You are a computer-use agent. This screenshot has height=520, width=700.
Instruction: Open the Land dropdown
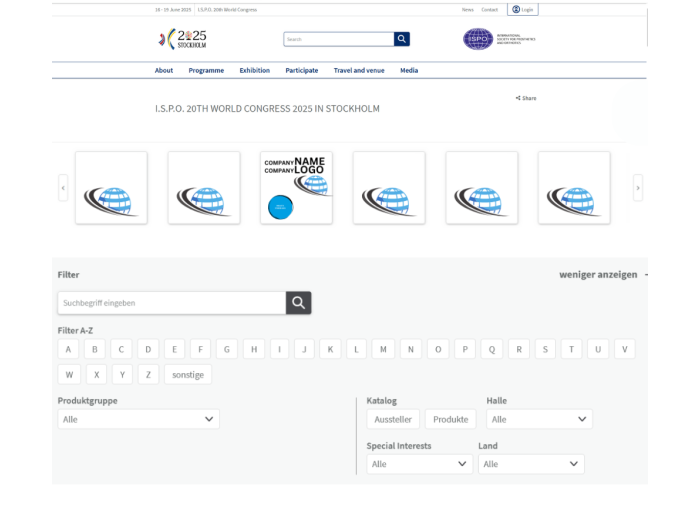click(x=531, y=464)
